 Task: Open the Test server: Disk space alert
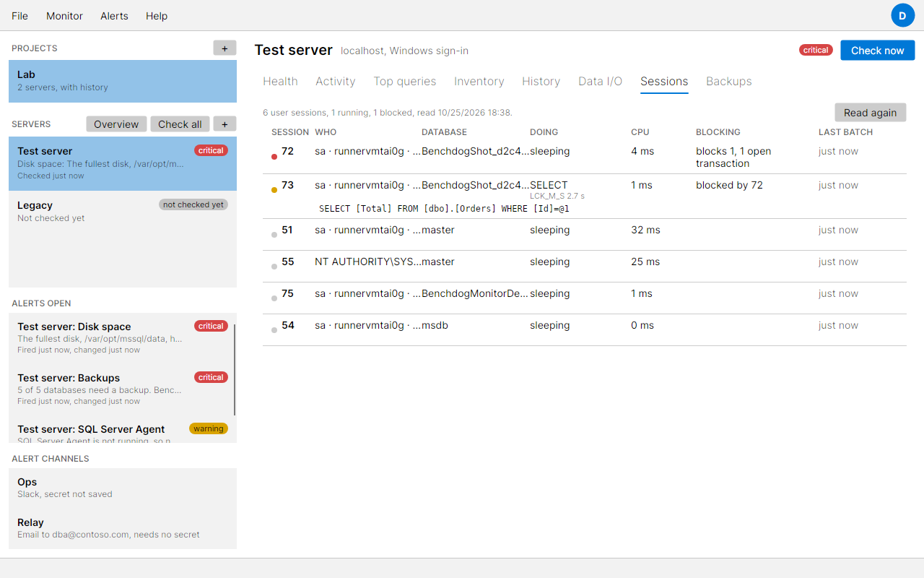[121, 337]
